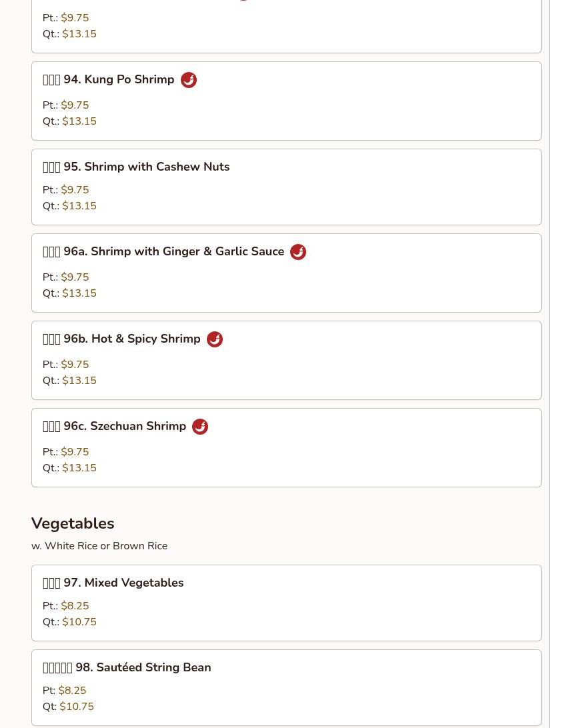Click the spicy icon next to Szechuan Shrimp
563x728 pixels.
(x=200, y=426)
